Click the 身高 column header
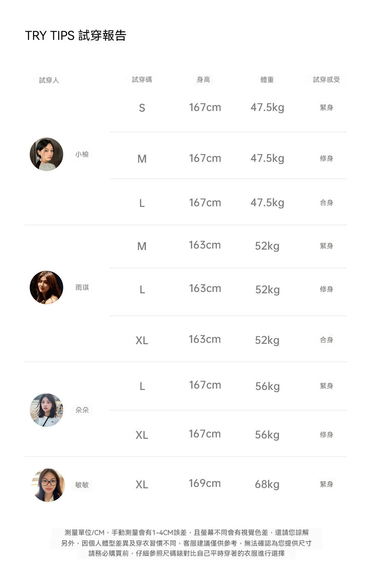Screen dimensions: 369x588 [x=203, y=80]
